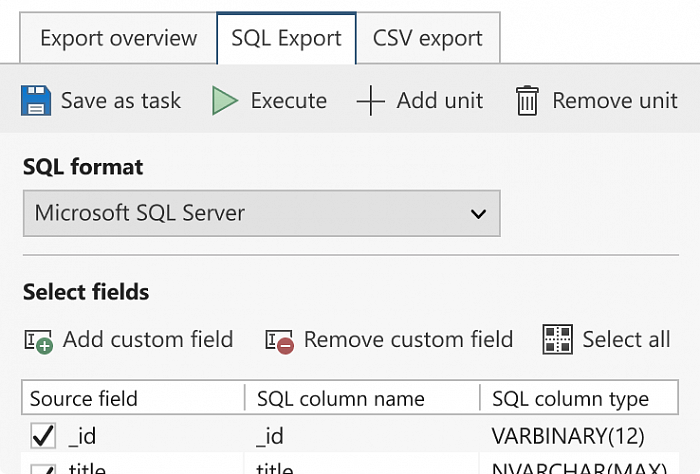700x474 pixels.
Task: Toggle the title field checkbox
Action: [x=43, y=468]
